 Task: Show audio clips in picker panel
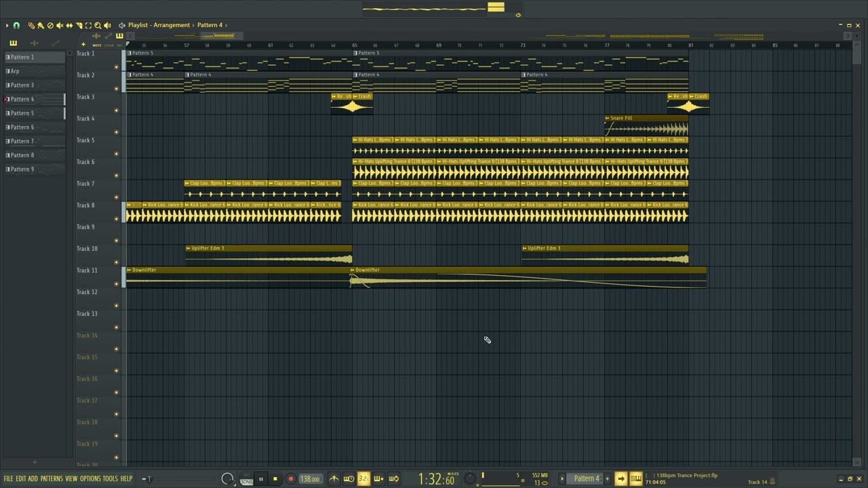coord(35,43)
